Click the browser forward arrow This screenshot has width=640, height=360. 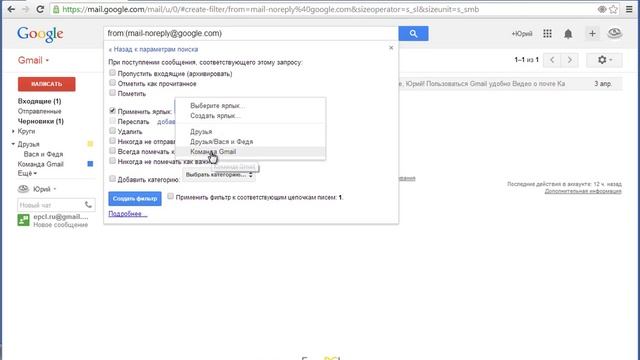[x=25, y=9]
